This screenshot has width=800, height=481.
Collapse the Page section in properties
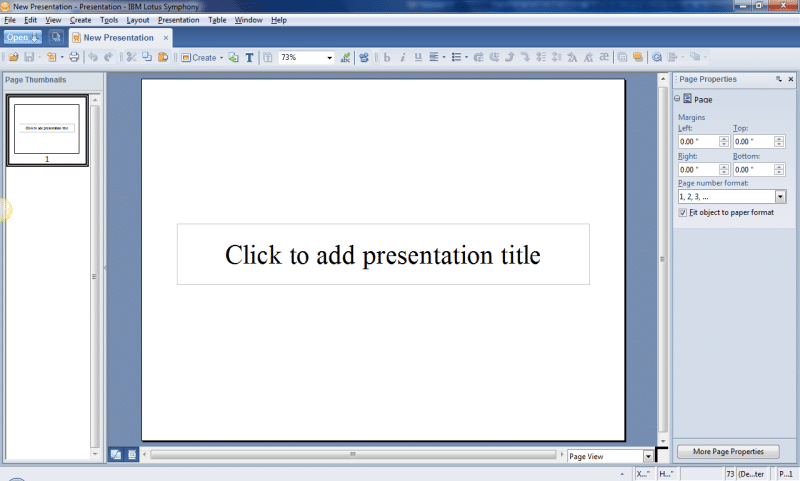point(677,99)
